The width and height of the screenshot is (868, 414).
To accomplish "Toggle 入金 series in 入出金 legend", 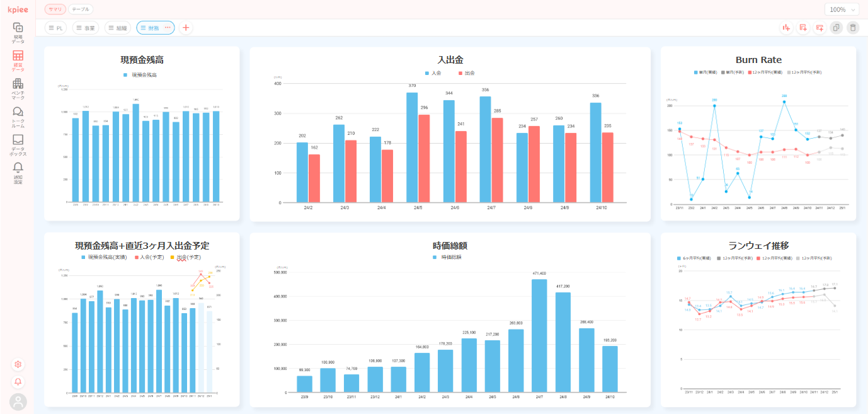I will (x=432, y=73).
